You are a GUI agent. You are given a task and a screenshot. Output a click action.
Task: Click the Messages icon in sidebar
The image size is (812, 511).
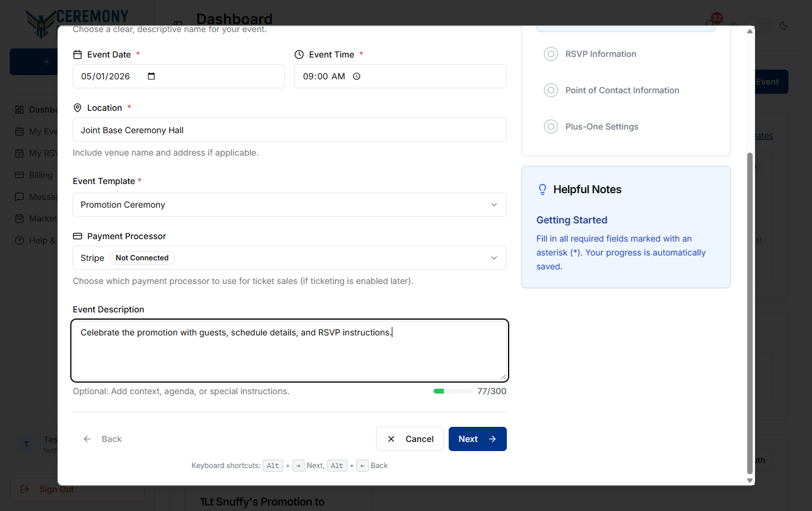click(x=19, y=197)
